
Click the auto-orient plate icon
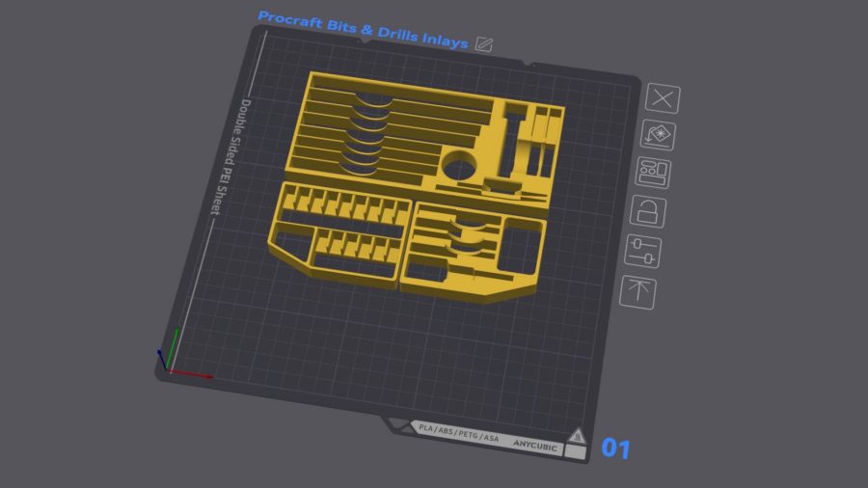(658, 135)
